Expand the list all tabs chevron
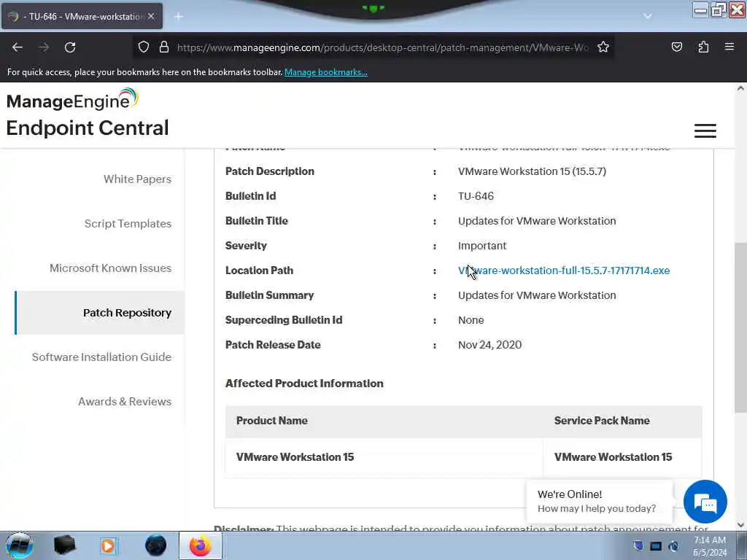The image size is (747, 560). tap(648, 16)
